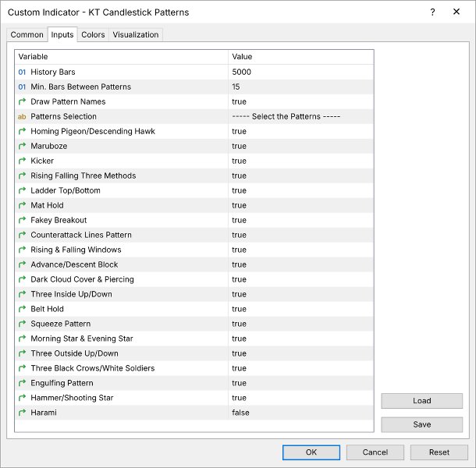Click the arrow icon beside Belt Hold
Image resolution: width=476 pixels, height=468 pixels.
pyautogui.click(x=22, y=309)
